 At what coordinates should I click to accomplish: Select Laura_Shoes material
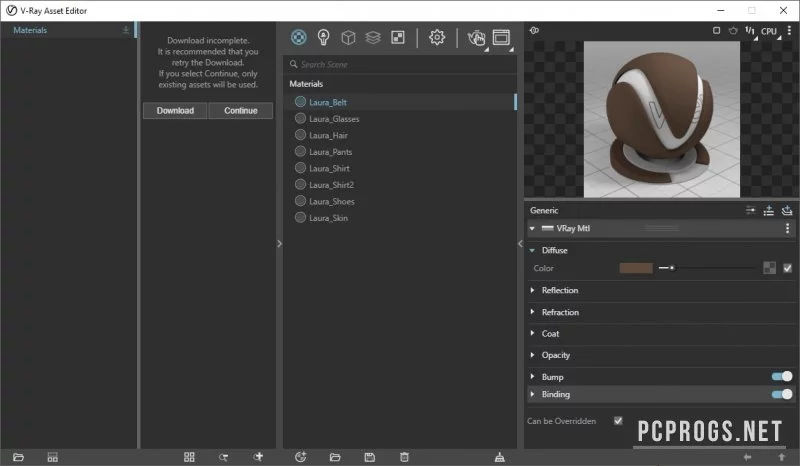(401, 201)
